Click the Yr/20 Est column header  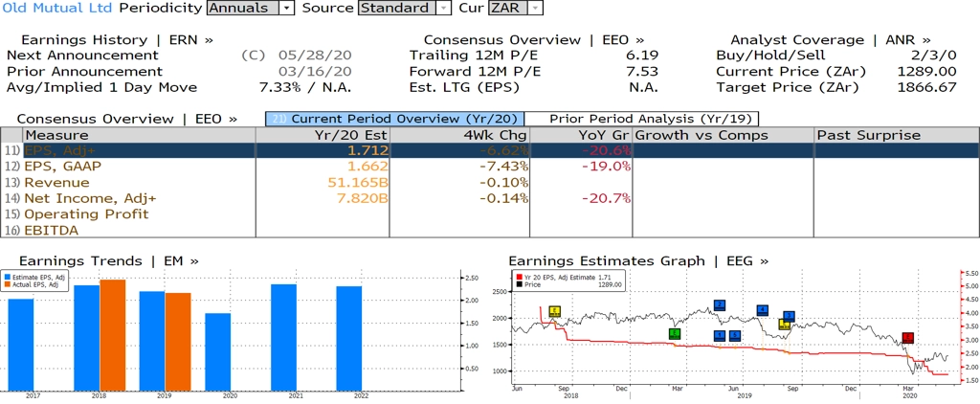click(323, 135)
